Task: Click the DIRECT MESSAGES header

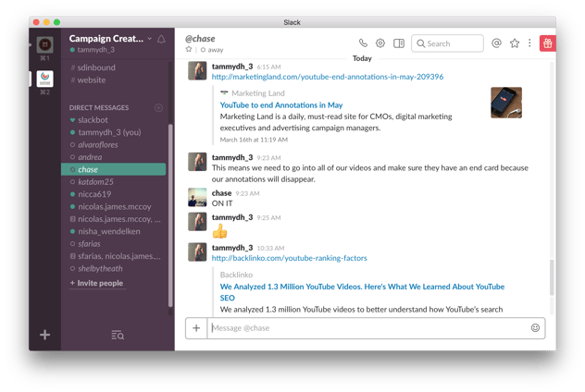Action: [x=99, y=107]
